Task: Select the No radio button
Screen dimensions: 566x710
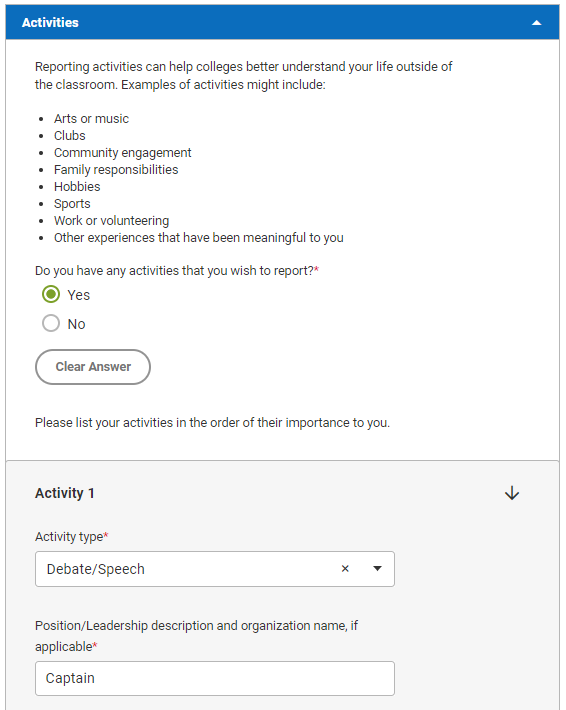Action: pyautogui.click(x=51, y=323)
